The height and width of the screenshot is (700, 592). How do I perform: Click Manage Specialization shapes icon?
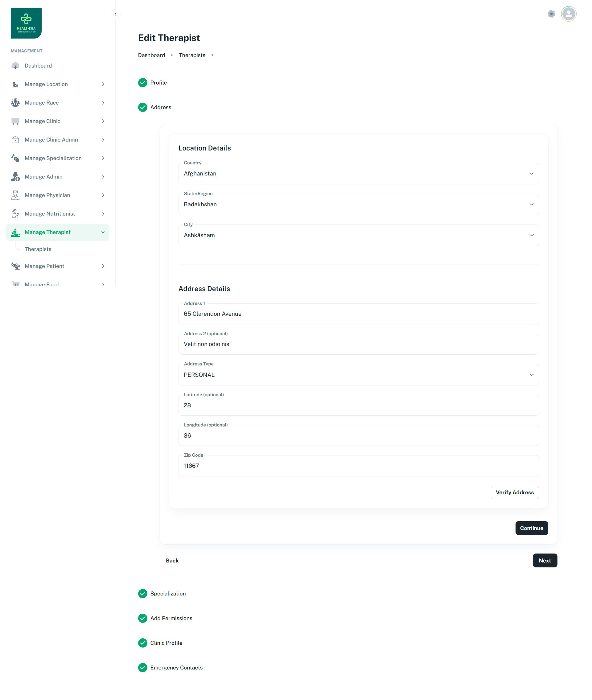[x=15, y=158]
